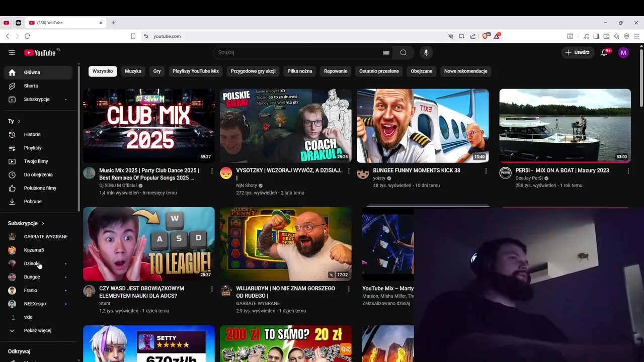This screenshot has width=644, height=362.
Task: Expand subscriptions with Pokaż więcej
Action: point(38,330)
